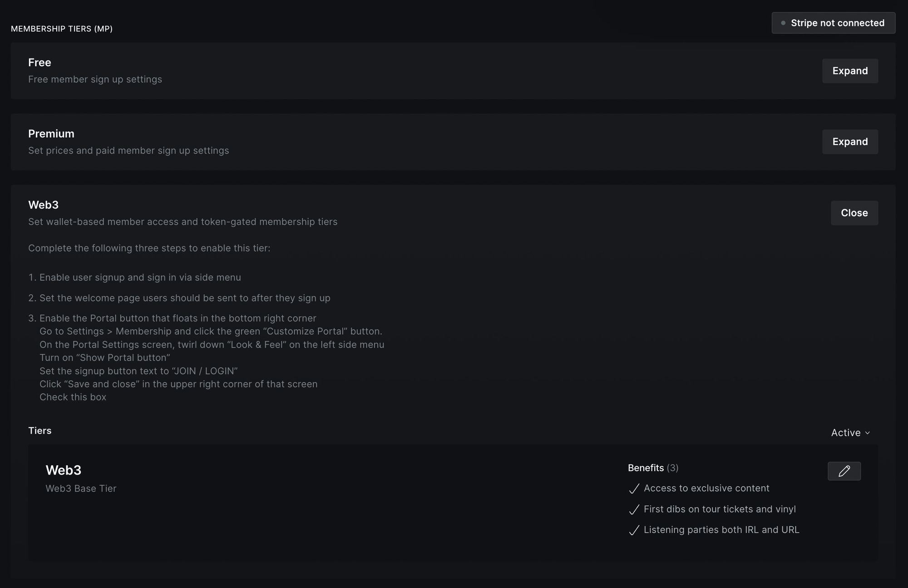The image size is (908, 588).
Task: Click the 'Check this box' instruction line
Action: [73, 397]
